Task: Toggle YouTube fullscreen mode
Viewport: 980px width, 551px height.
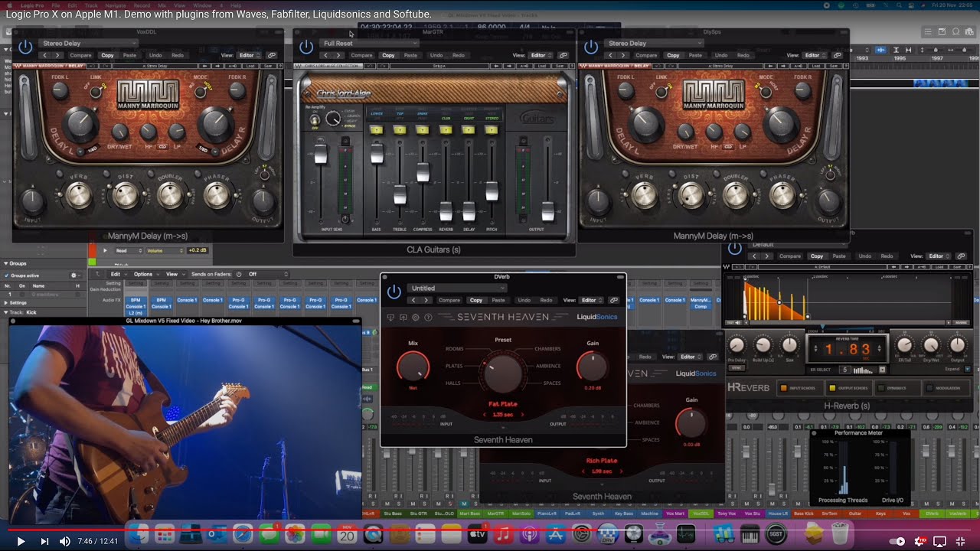Action: point(961,541)
